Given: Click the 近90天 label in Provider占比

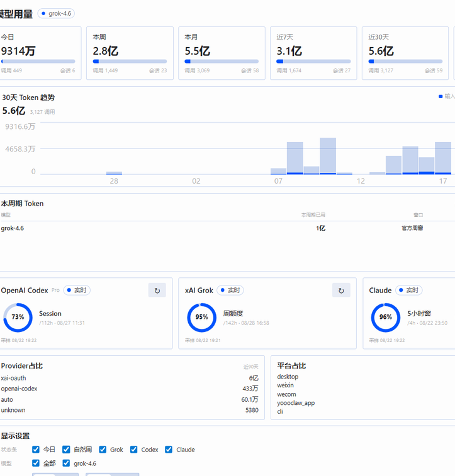Looking at the screenshot, I should click(250, 367).
